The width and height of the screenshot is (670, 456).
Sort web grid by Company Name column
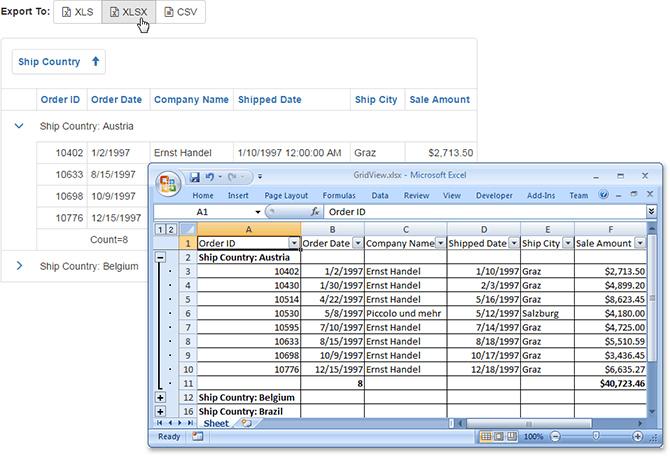tap(191, 100)
